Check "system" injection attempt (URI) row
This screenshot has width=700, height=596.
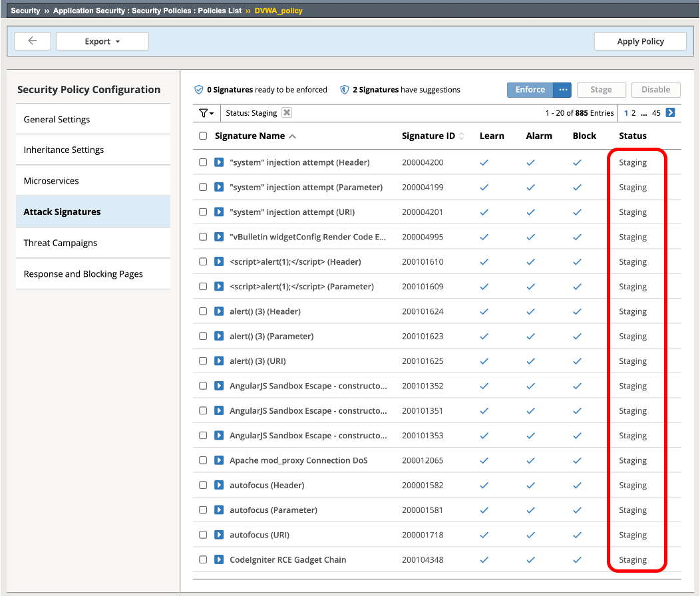click(x=203, y=212)
